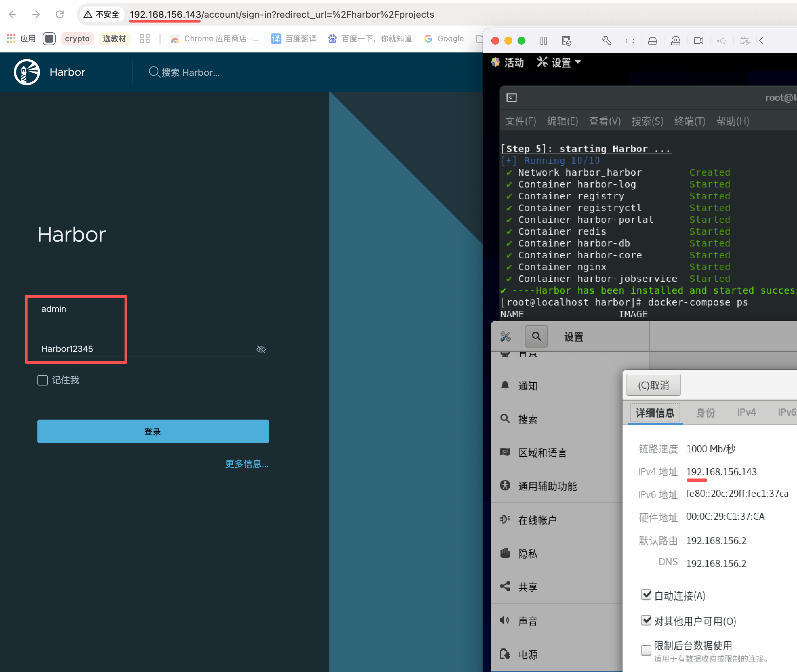Collapse VM toolbar with left chevron

(761, 41)
